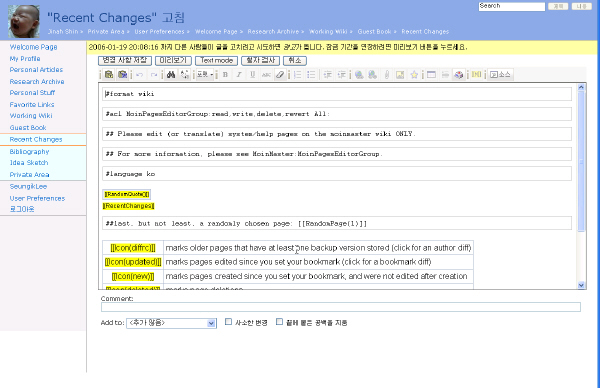Open Guest Book in the sidebar
Viewport: 600px width, 388px height.
(28, 127)
